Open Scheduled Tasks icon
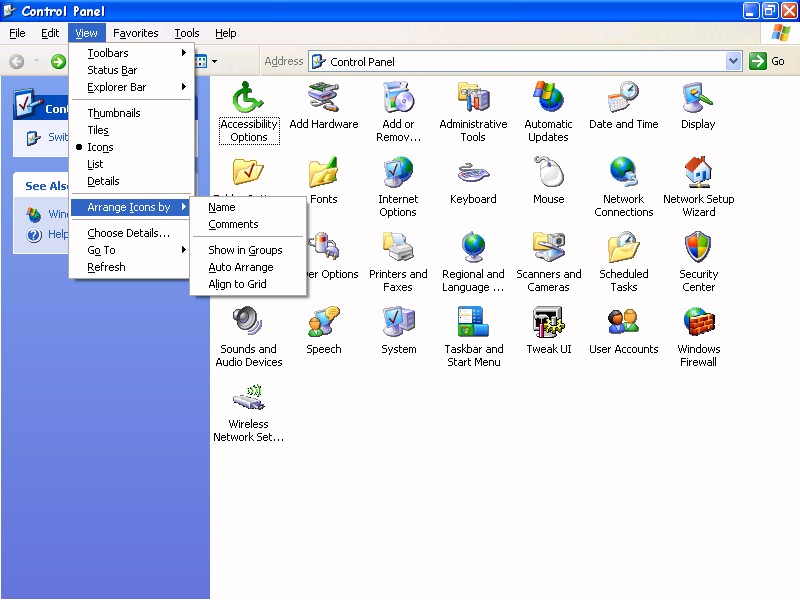Image resolution: width=800 pixels, height=600 pixels. coord(623,262)
